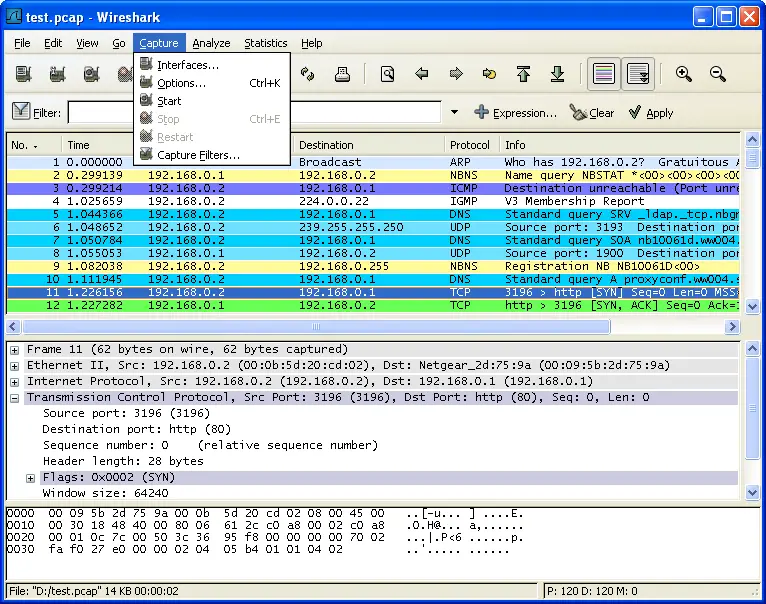Toggle packet list colorize button
Screen dimensions: 766x604
603,74
